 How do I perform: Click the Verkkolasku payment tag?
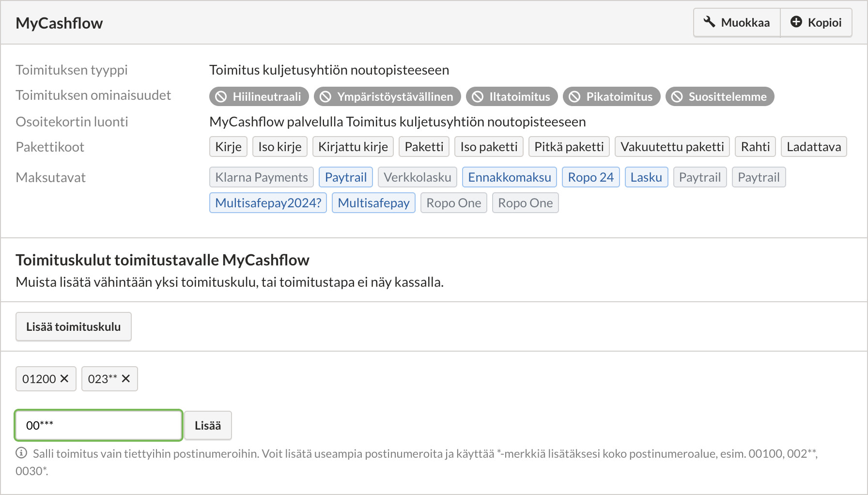coord(418,177)
